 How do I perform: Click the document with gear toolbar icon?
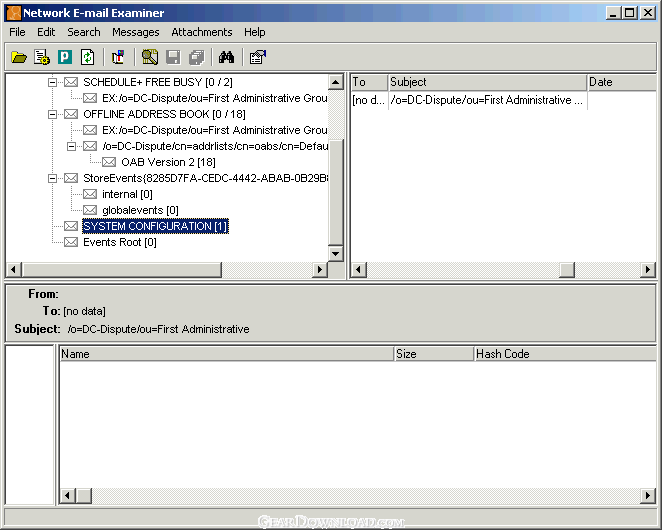tap(42, 57)
